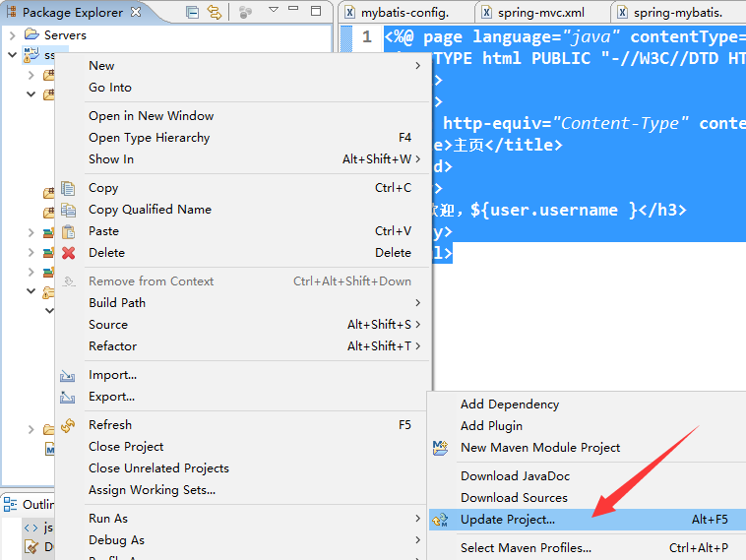Screen dimensions: 746x560
Task: Select the Servers folder
Action: (65, 35)
